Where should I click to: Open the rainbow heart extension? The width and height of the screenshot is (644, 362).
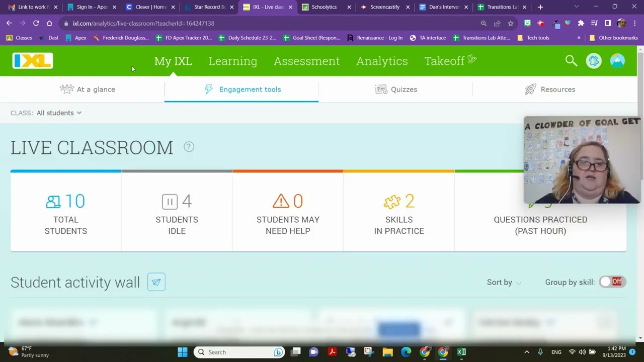[x=568, y=23]
